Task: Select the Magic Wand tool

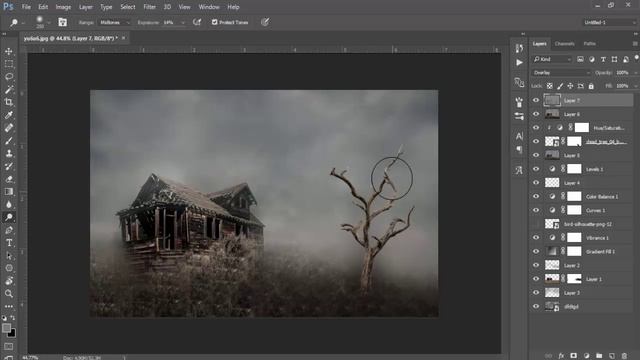Action: click(x=9, y=89)
